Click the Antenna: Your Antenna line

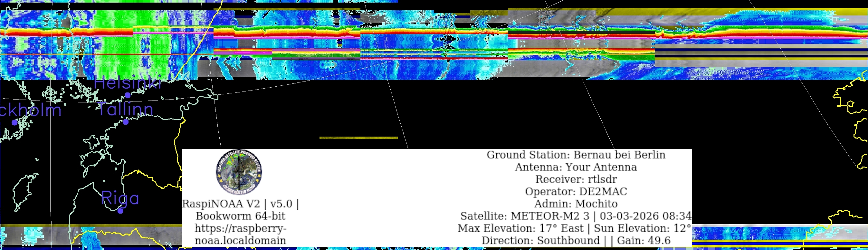click(576, 167)
